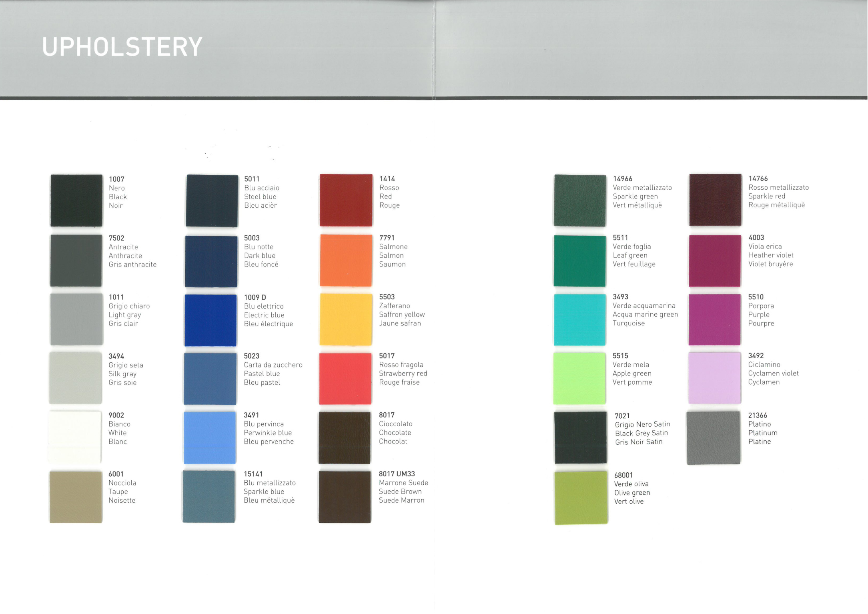
Task: Select the 5511 Leaf green swatch
Action: pyautogui.click(x=580, y=261)
